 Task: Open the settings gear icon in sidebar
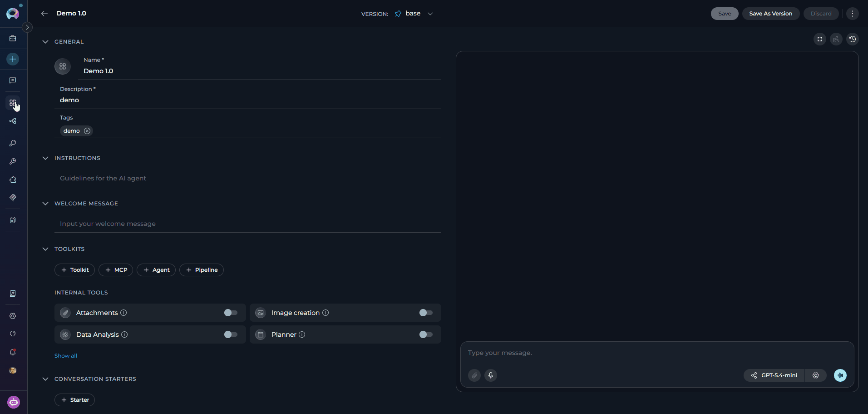(x=13, y=316)
